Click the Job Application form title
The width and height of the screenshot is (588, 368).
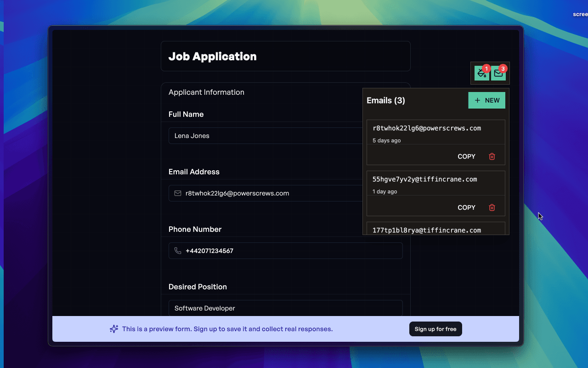(x=213, y=56)
